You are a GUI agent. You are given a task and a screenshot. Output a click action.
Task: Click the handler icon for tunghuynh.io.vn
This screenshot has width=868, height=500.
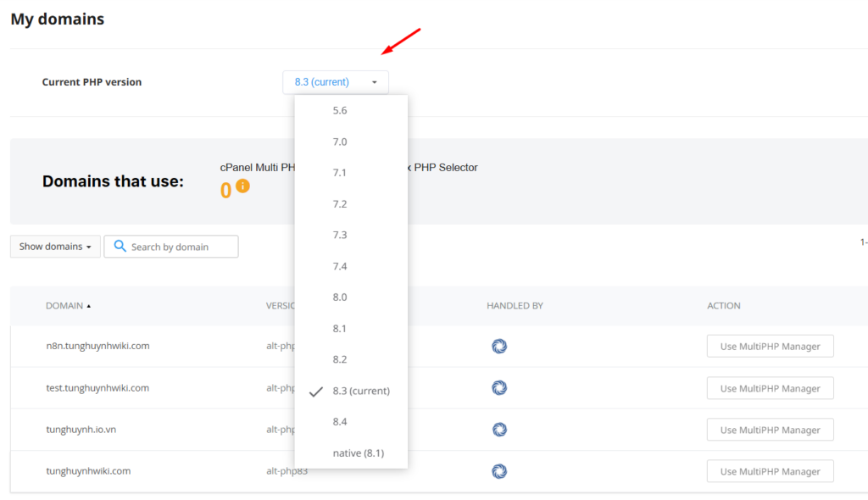click(499, 430)
